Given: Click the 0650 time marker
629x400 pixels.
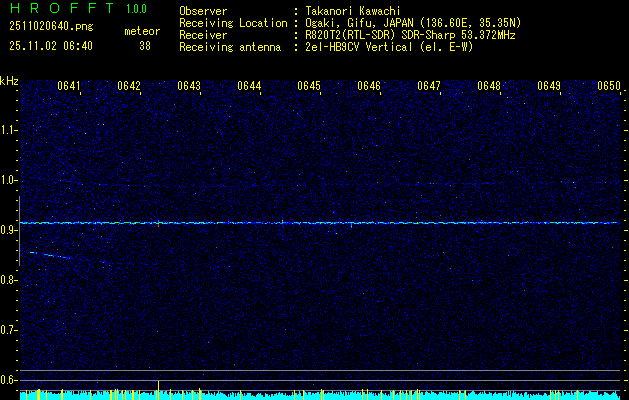Looking at the screenshot, I should pos(609,86).
